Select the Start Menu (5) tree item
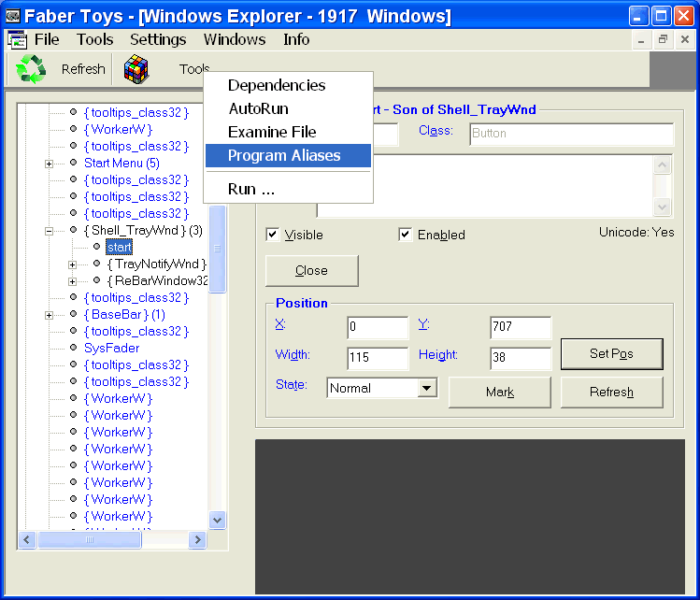The width and height of the screenshot is (700, 600). pyautogui.click(x=121, y=164)
